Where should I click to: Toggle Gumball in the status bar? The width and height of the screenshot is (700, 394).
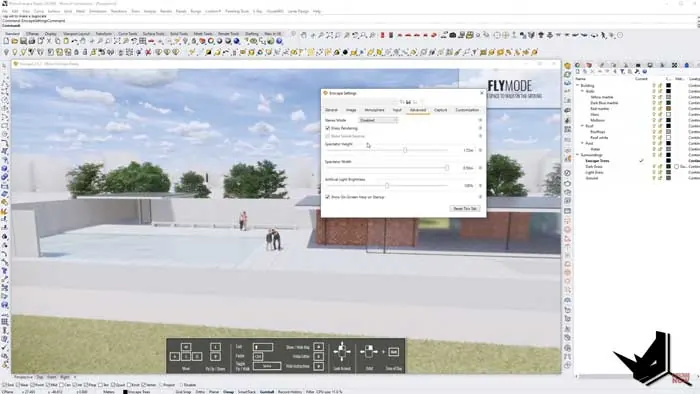pyautogui.click(x=267, y=392)
